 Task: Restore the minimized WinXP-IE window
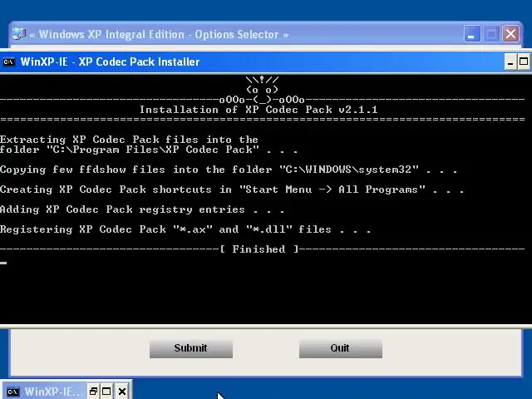point(93,392)
